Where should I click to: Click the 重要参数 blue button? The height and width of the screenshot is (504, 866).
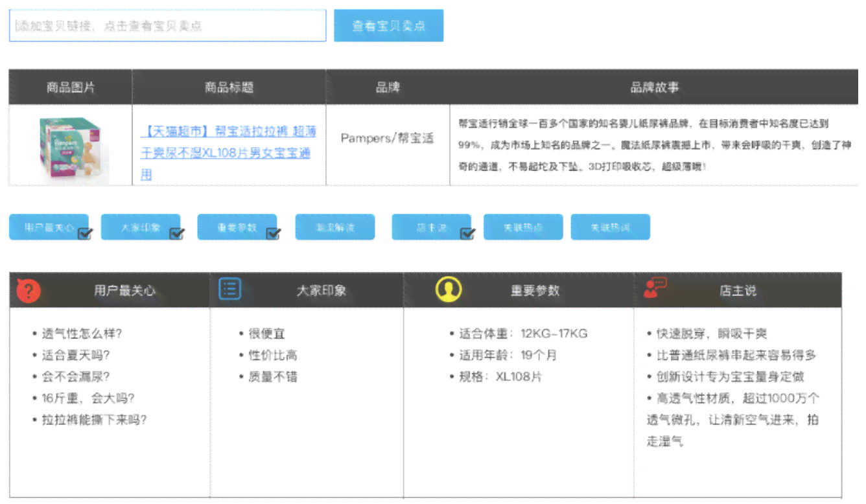pyautogui.click(x=237, y=227)
